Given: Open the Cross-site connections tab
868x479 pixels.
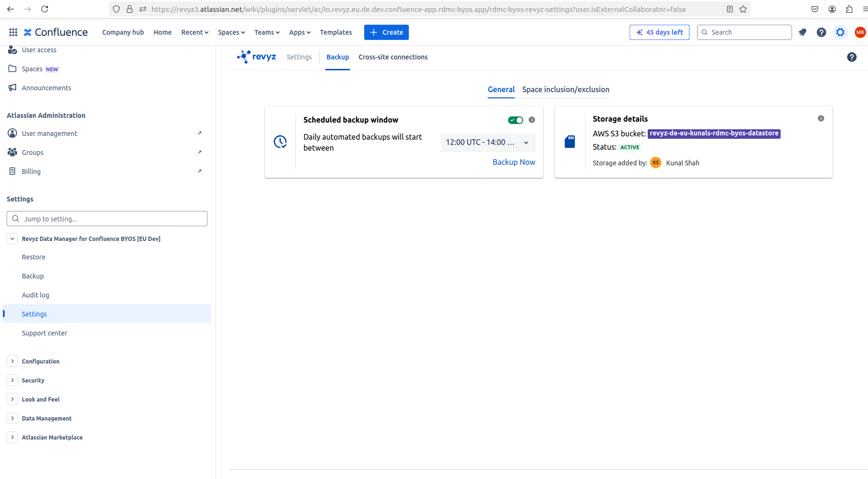Looking at the screenshot, I should click(393, 57).
